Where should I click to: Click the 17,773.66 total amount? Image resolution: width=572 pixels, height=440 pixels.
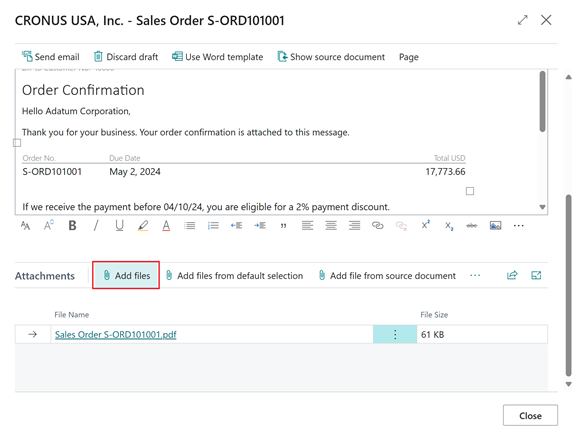tap(445, 172)
